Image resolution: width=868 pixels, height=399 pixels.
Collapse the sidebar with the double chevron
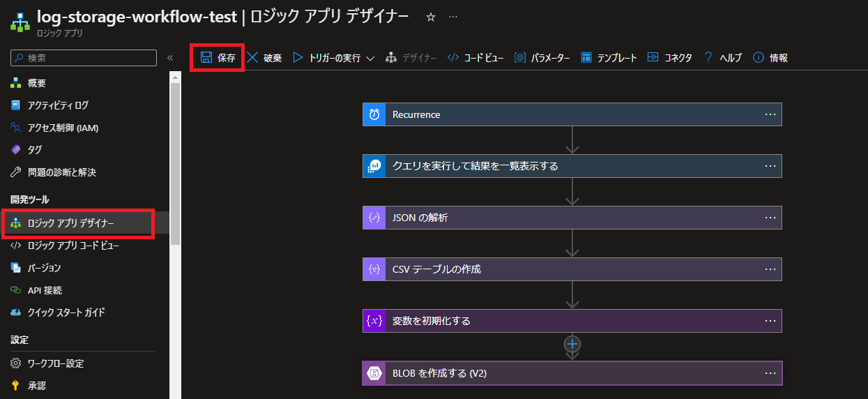click(x=170, y=58)
